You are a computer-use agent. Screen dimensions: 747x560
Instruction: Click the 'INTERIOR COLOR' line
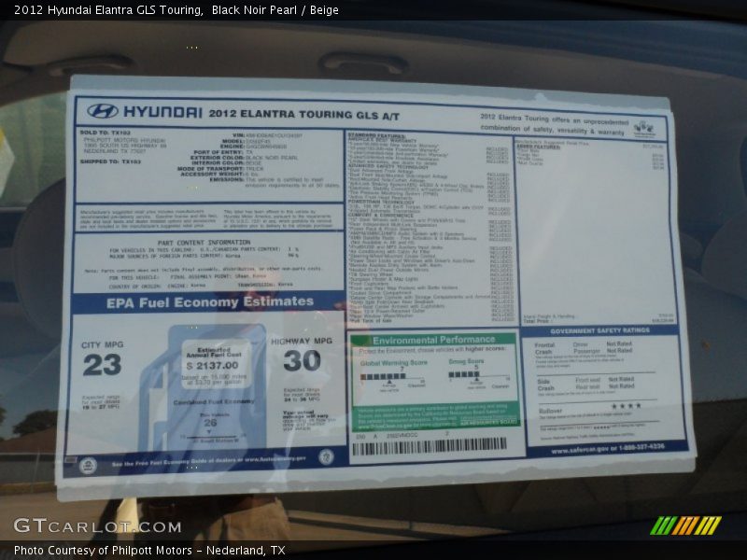tap(226, 162)
